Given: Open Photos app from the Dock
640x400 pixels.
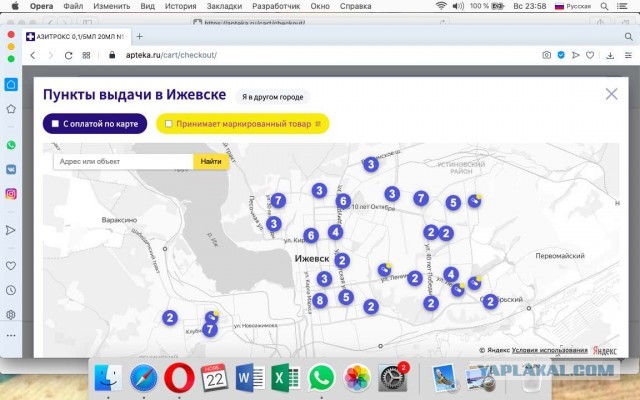Looking at the screenshot, I should click(357, 378).
